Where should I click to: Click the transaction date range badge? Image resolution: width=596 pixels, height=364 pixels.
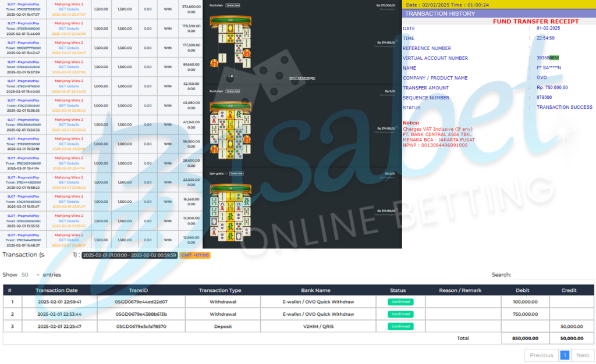coord(129,255)
